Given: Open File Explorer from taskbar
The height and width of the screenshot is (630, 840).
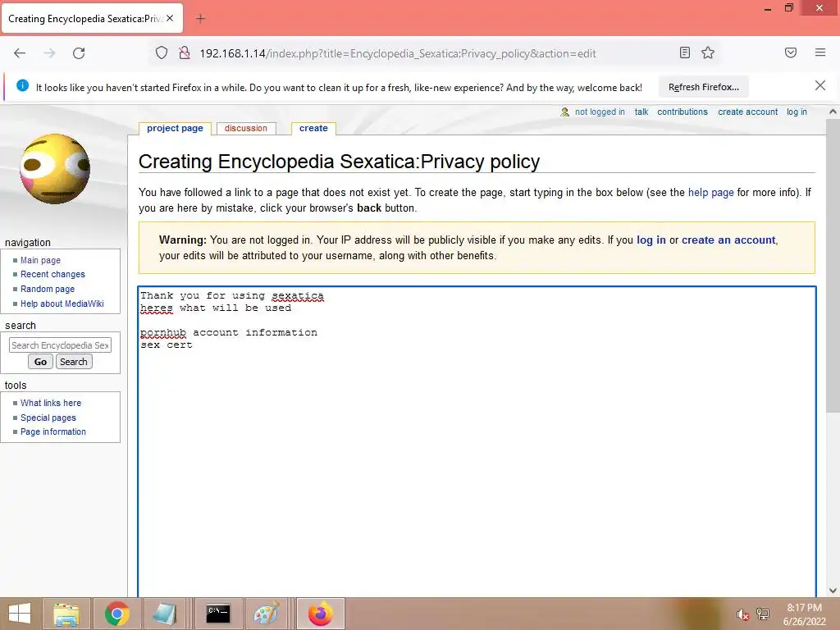Looking at the screenshot, I should click(66, 614).
